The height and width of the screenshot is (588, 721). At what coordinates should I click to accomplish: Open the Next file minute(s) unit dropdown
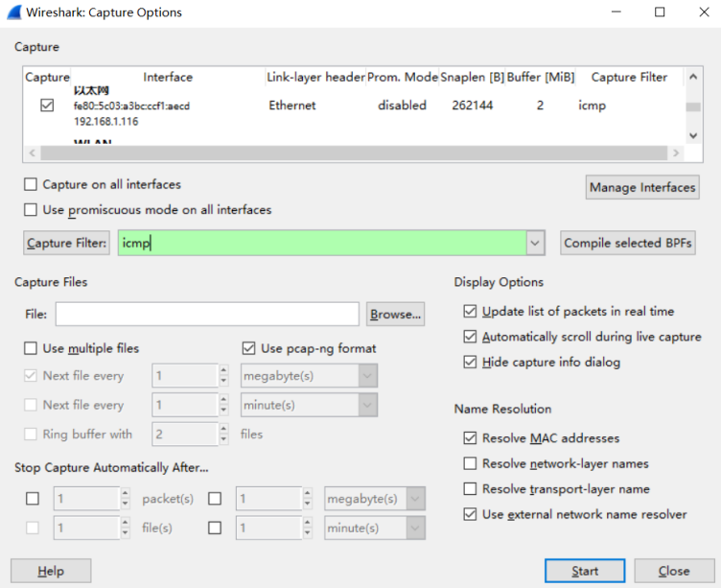pos(367,405)
